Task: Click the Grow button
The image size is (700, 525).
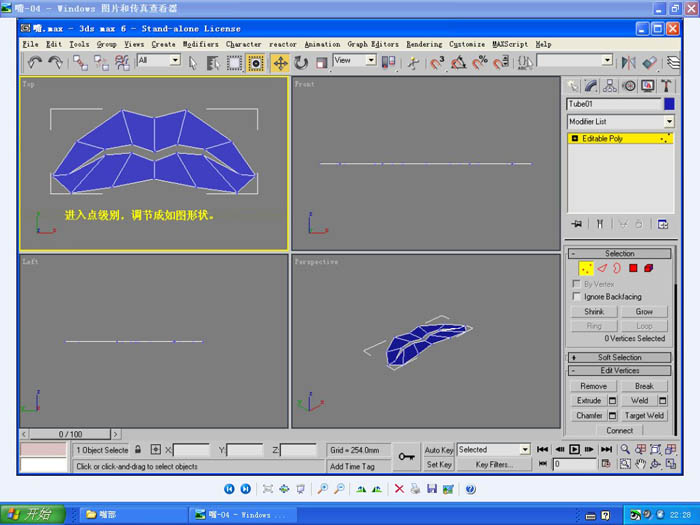Action: pyautogui.click(x=644, y=312)
